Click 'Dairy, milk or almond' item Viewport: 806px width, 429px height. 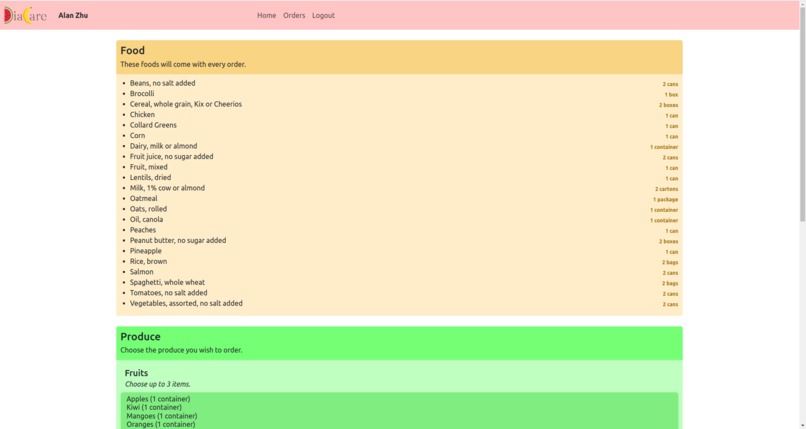tap(163, 146)
